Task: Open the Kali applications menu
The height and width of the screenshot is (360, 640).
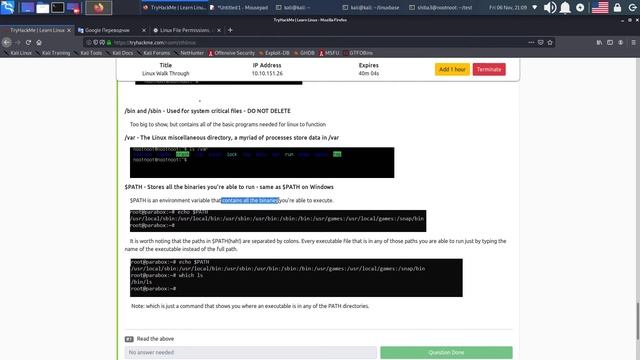Action: click(8, 7)
